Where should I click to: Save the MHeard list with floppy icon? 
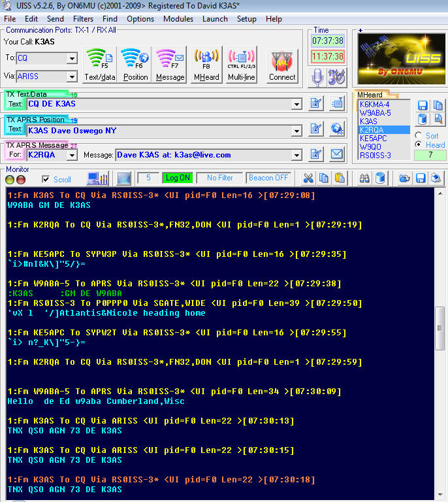423,105
